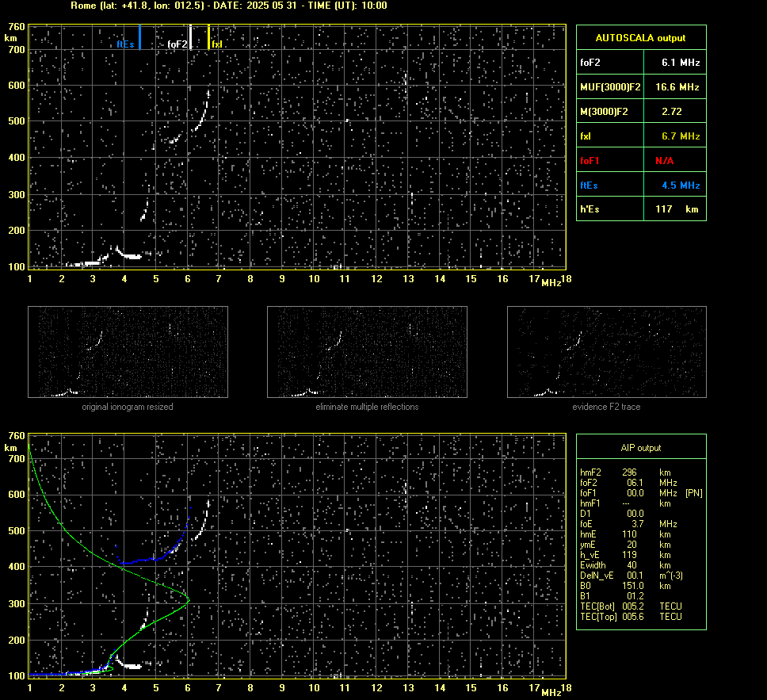Click the green electron density profile peak
Image resolution: width=767 pixels, height=700 pixels.
point(189,599)
